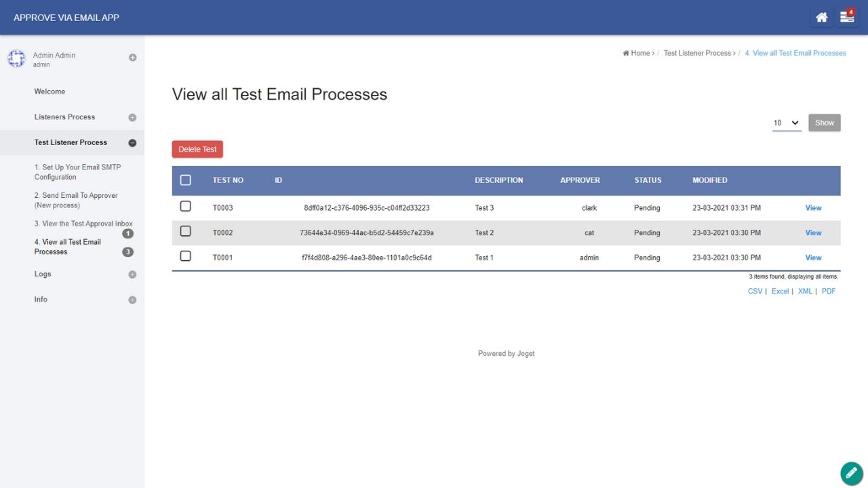Screen dimensions: 868x488
Task: Click the Approval Inbox count badge 1
Action: tap(127, 234)
